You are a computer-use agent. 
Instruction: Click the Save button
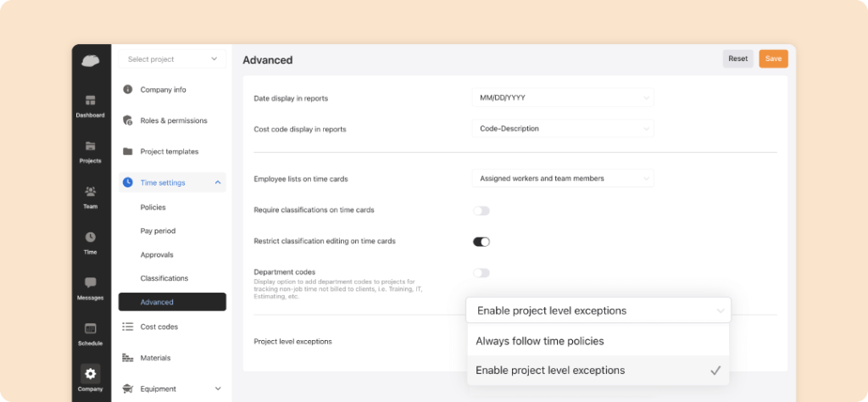point(773,59)
